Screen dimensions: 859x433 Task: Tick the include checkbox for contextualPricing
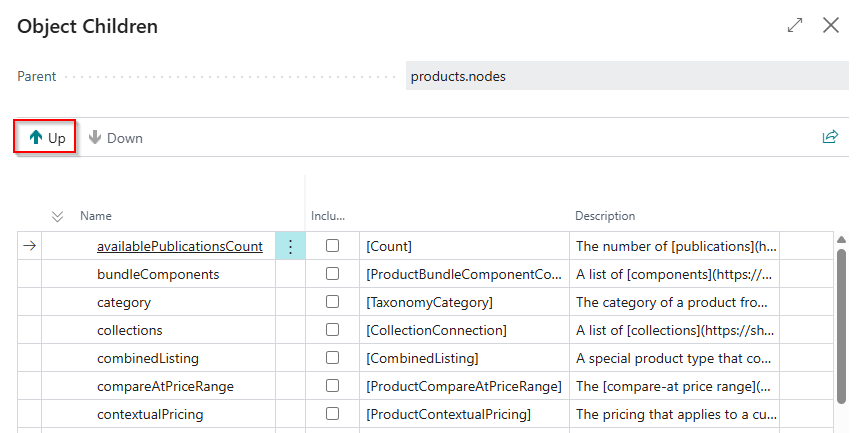pyautogui.click(x=333, y=414)
